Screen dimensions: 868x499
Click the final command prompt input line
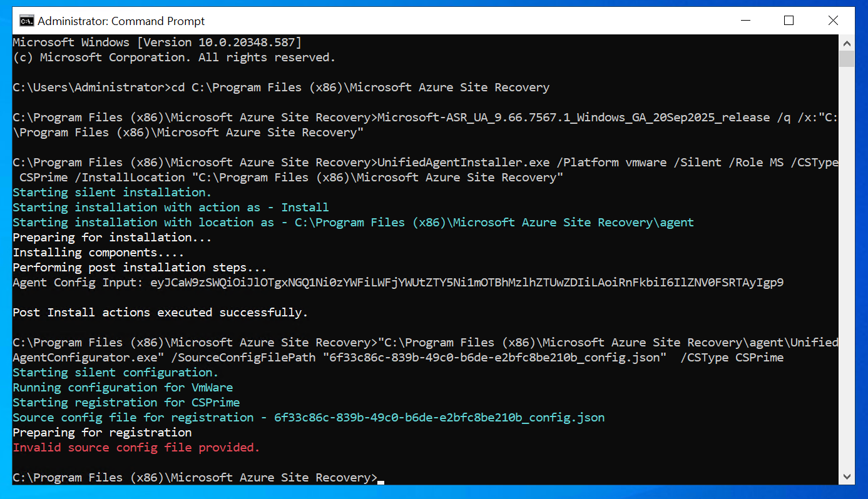(x=198, y=478)
